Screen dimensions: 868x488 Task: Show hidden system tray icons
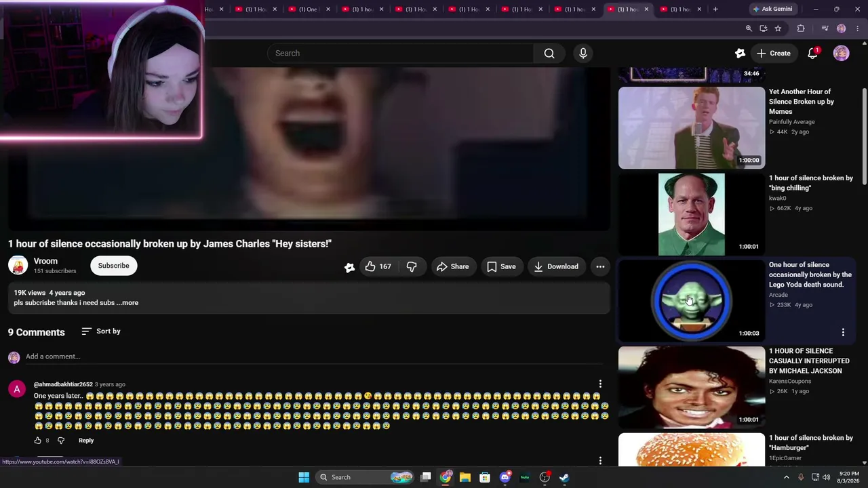click(787, 477)
